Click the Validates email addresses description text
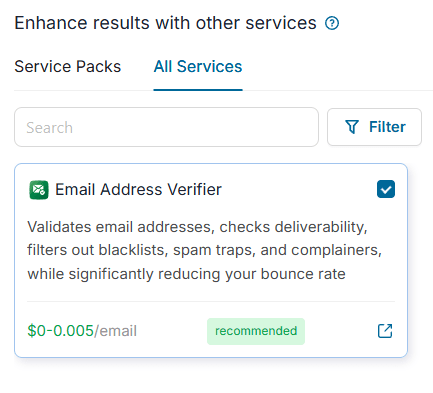433x393 pixels. [x=205, y=250]
